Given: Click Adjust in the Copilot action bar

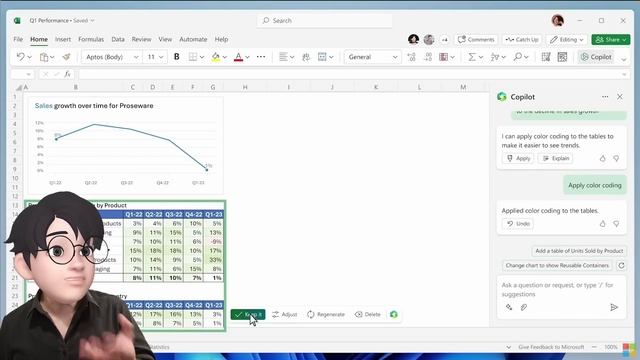Looking at the screenshot, I should click(284, 314).
